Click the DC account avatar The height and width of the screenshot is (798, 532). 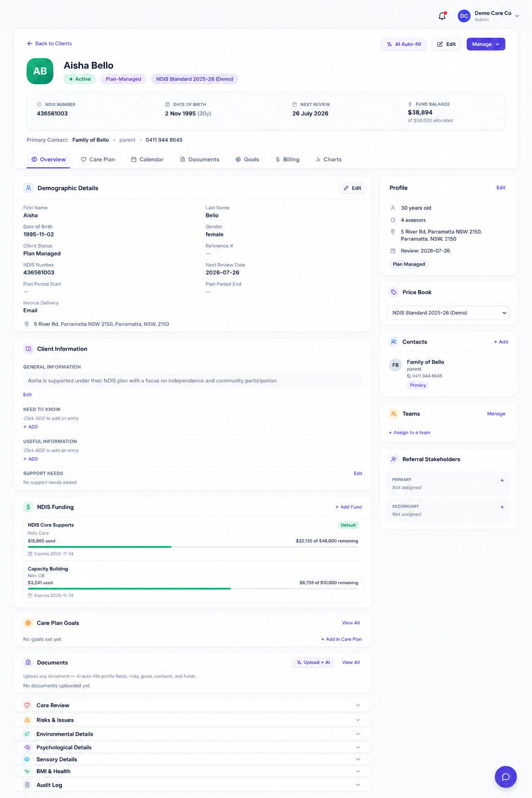click(464, 16)
